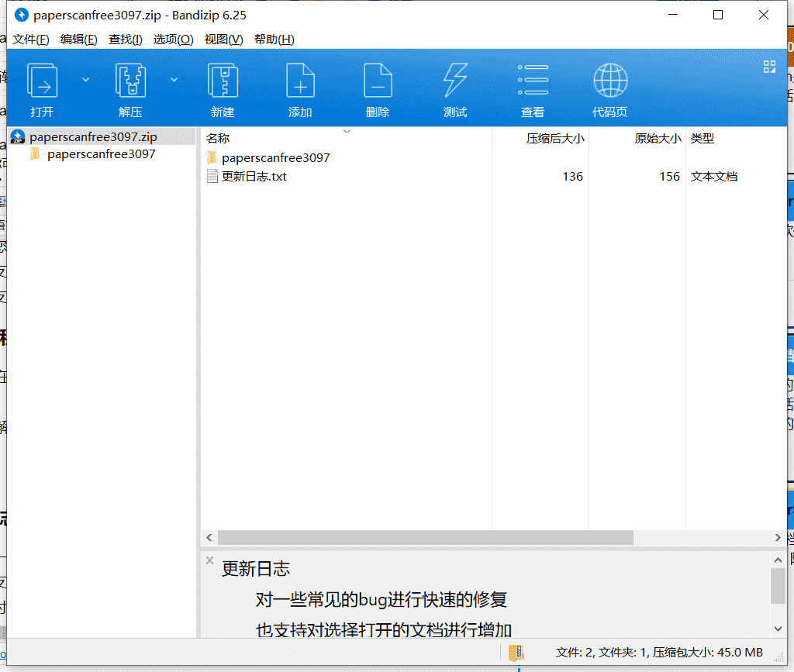Click the 添加 (Add) toolbar icon

coord(300,81)
